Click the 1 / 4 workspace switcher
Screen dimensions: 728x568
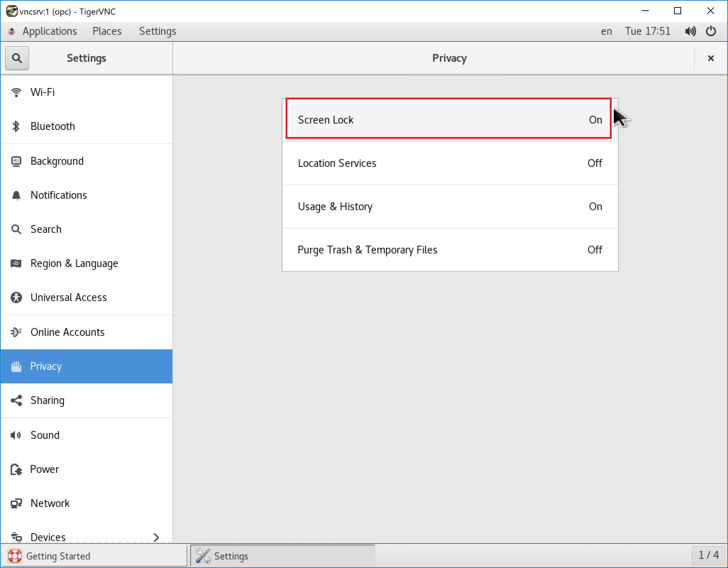click(x=708, y=555)
